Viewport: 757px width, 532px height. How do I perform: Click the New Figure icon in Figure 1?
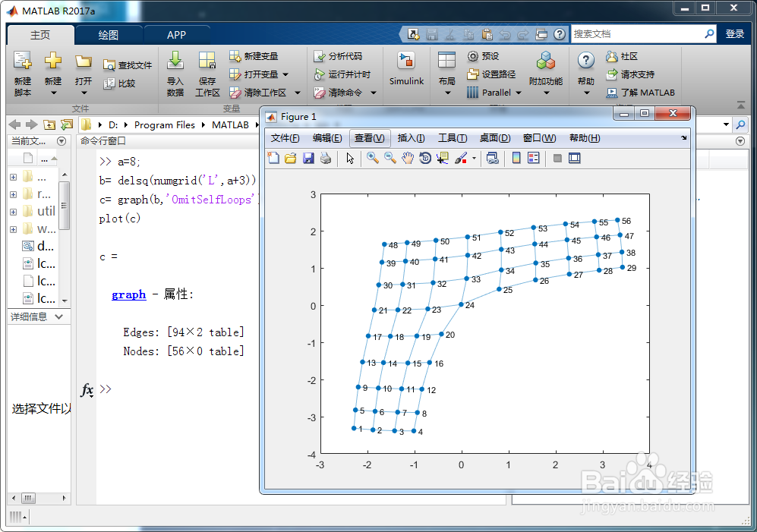point(274,158)
